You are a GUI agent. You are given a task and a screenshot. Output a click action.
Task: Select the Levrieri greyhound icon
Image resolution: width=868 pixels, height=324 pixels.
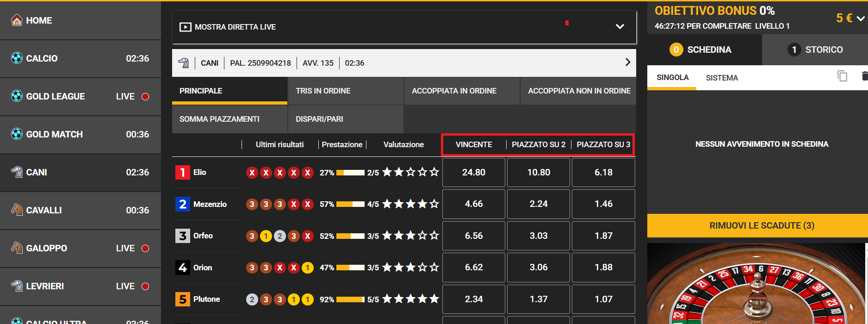coord(17,286)
